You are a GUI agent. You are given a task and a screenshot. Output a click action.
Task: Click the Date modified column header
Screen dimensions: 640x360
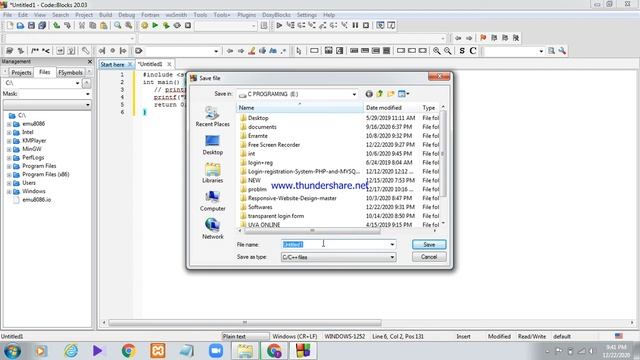click(391, 108)
